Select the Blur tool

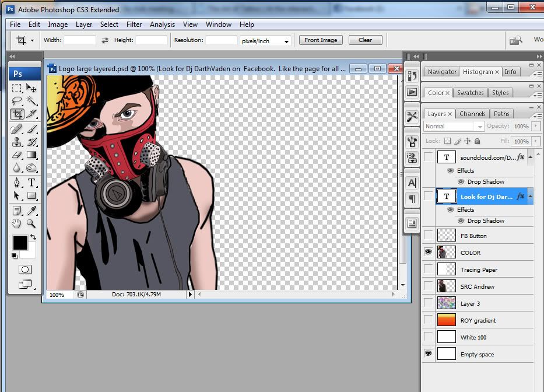pos(17,167)
